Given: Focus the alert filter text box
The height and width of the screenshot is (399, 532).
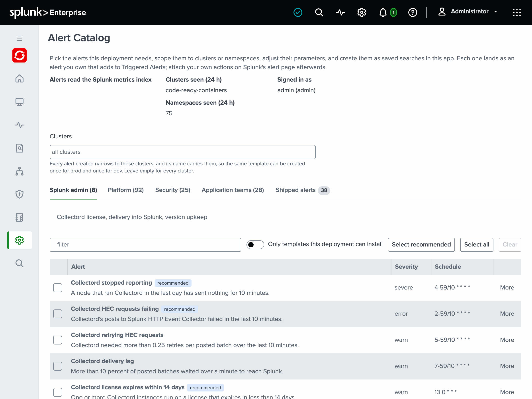Looking at the screenshot, I should click(x=145, y=244).
